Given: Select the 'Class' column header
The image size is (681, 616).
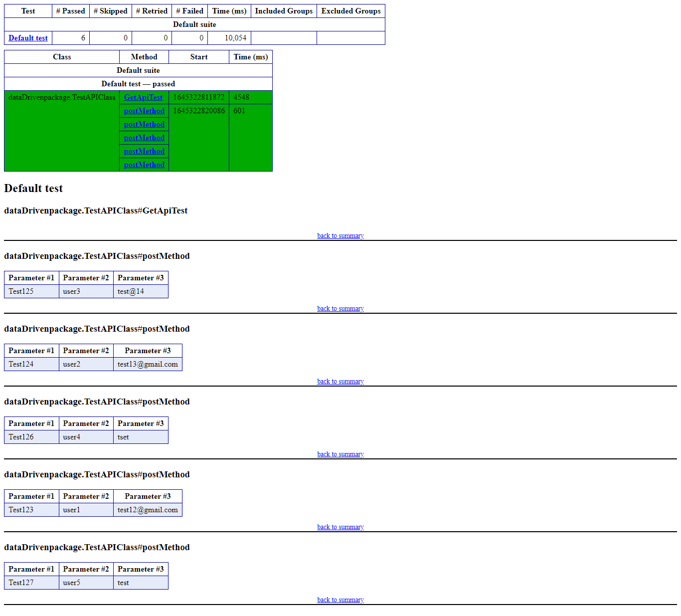Looking at the screenshot, I should pyautogui.click(x=62, y=57).
